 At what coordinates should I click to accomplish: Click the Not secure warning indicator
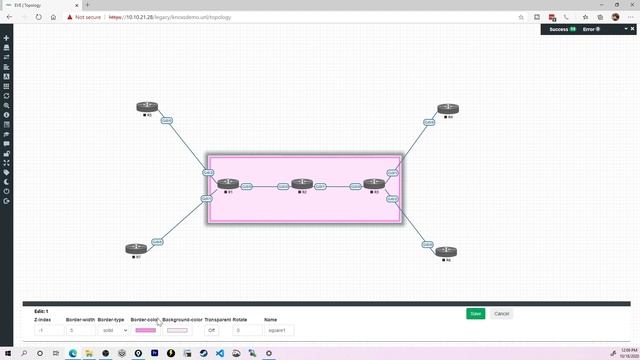[x=84, y=17]
